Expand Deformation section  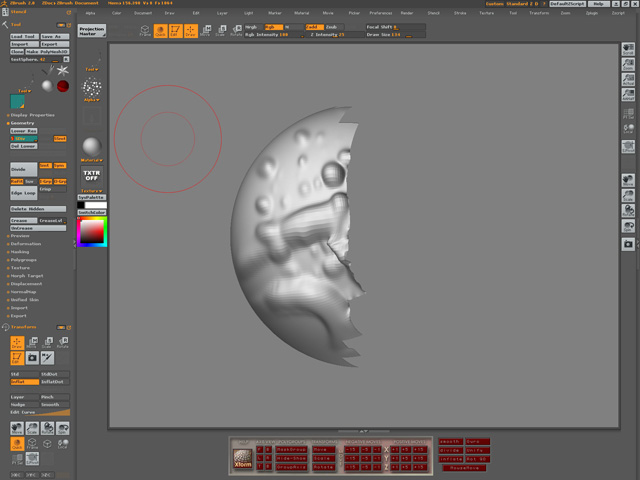pos(25,244)
